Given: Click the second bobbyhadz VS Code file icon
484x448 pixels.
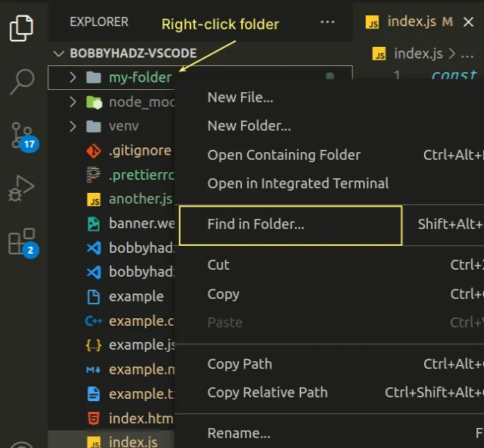Looking at the screenshot, I should pos(94,272).
